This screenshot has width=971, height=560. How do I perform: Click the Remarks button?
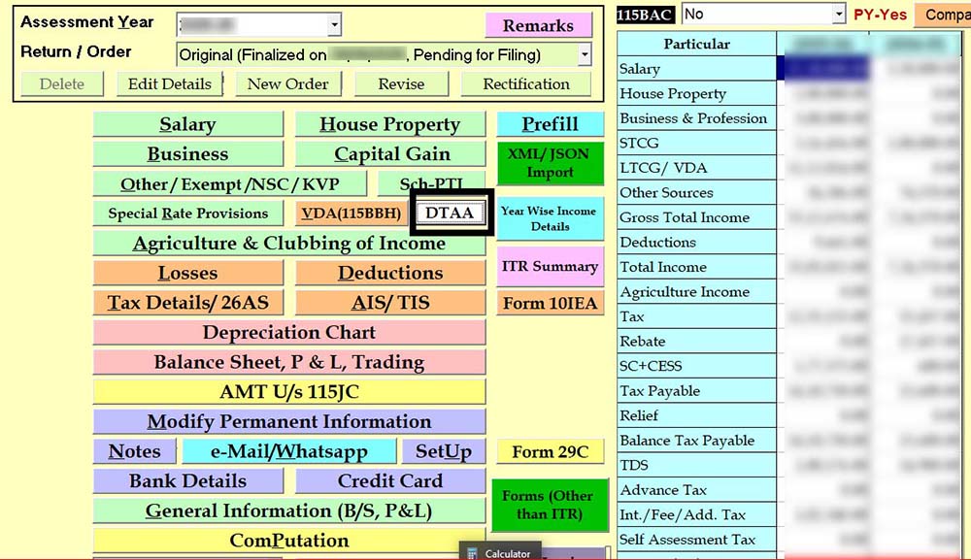[538, 25]
